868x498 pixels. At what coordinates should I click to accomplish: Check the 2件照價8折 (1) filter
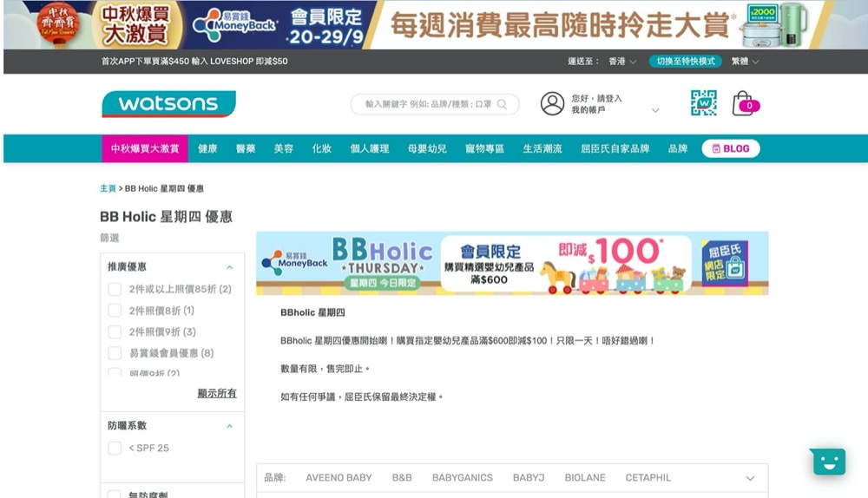pos(115,311)
